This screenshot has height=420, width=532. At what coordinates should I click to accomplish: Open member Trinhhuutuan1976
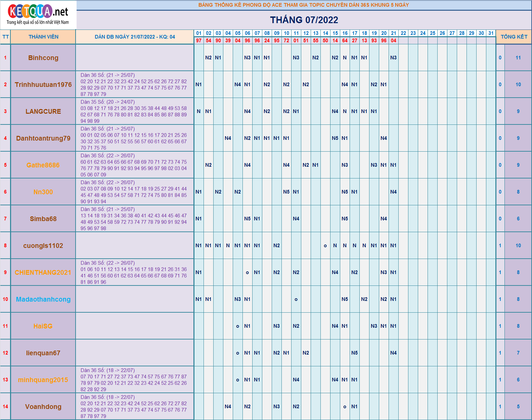(x=43, y=85)
